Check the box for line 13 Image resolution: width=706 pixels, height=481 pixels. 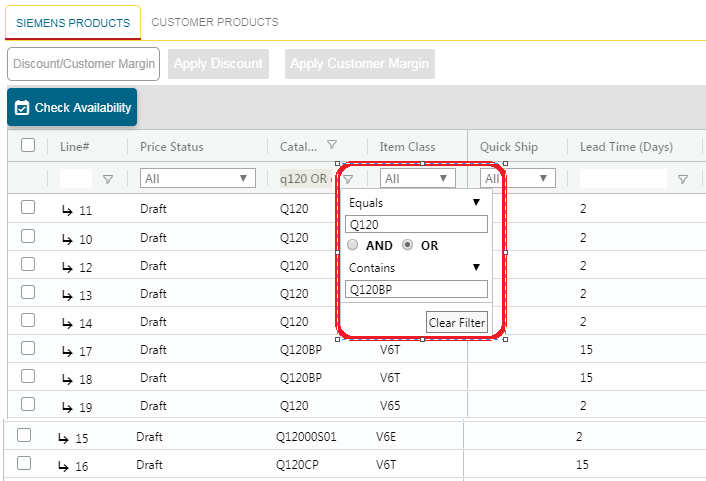click(28, 292)
